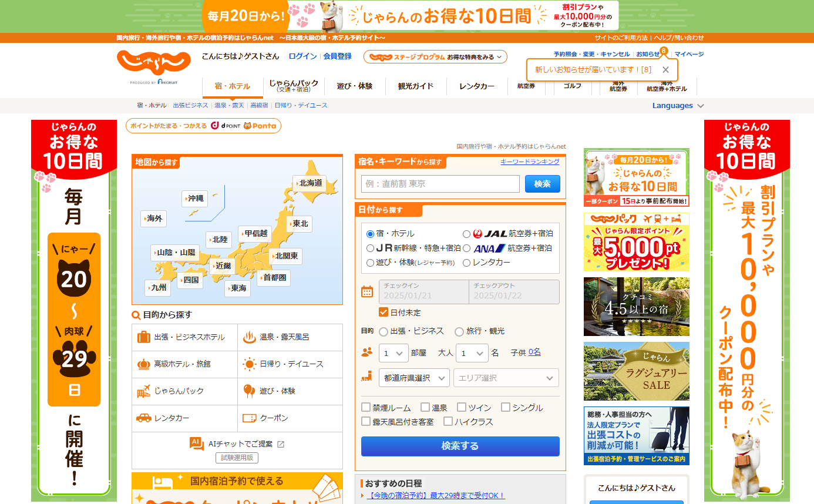Click the car icon for レンタカー
This screenshot has width=814, height=504.
pyautogui.click(x=143, y=418)
